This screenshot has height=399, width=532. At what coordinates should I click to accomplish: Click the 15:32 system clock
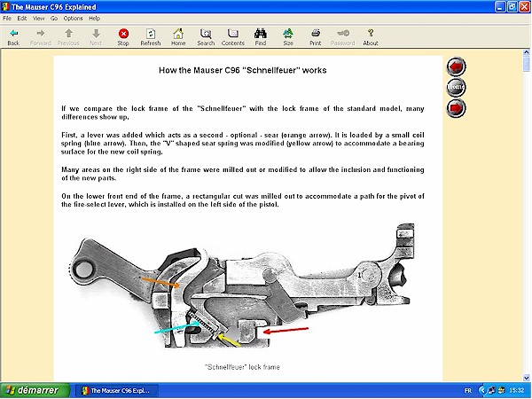pyautogui.click(x=517, y=391)
